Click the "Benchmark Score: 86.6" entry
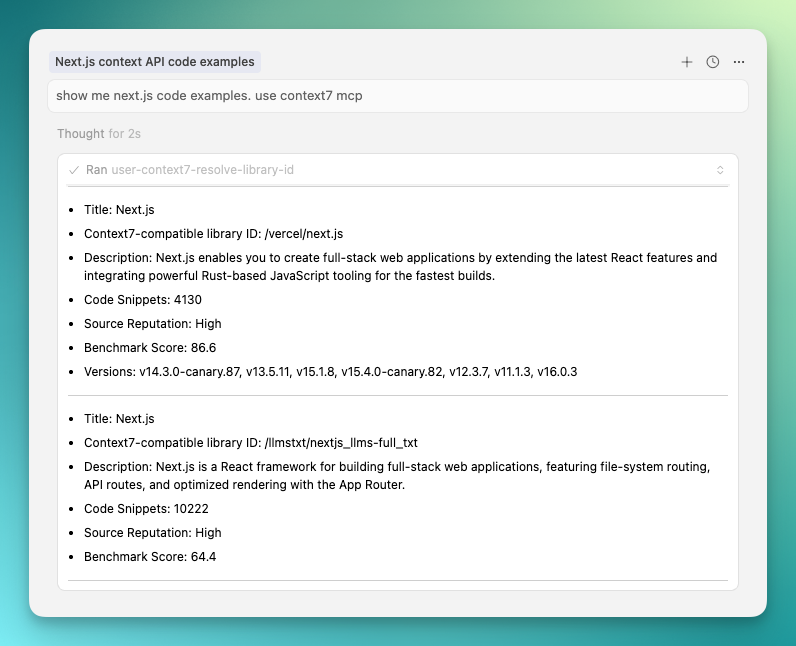Screen dimensions: 796x646 click(x=150, y=348)
